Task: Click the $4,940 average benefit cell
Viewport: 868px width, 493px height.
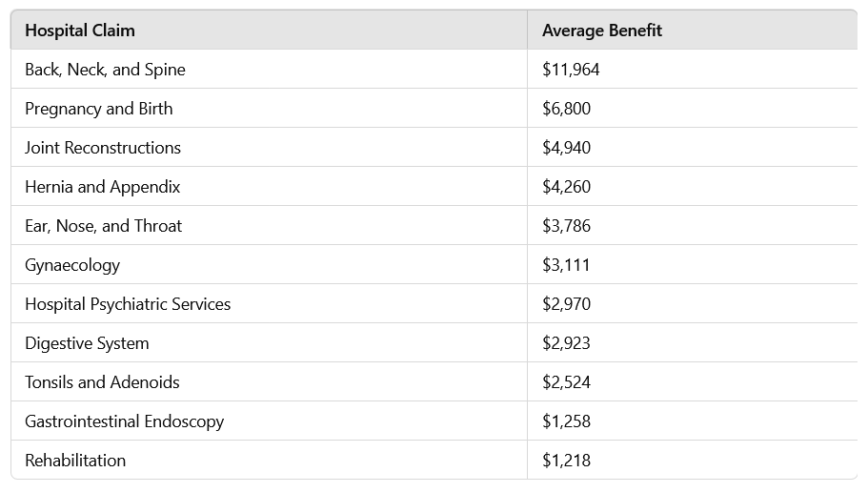Action: 566,148
